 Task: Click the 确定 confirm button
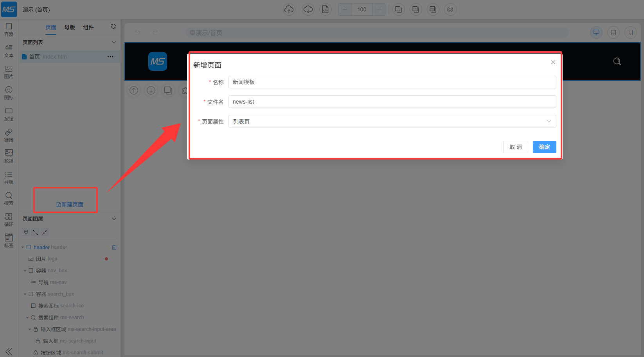(544, 147)
